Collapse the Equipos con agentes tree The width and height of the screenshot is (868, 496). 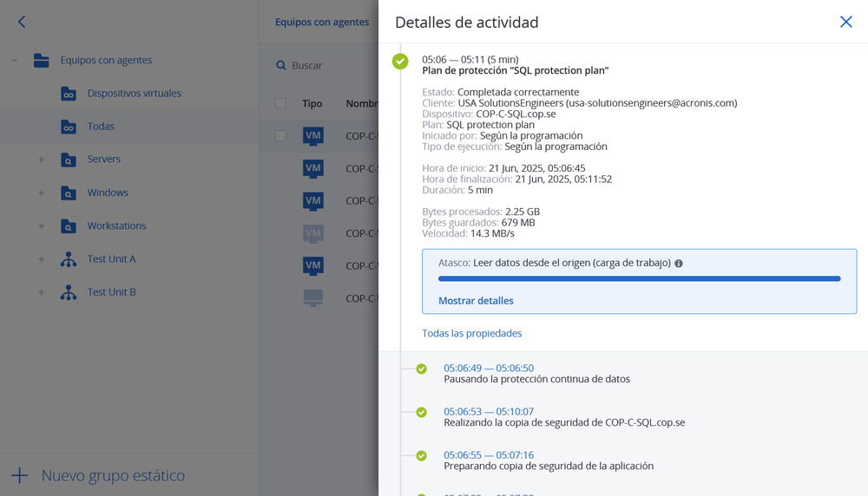(x=14, y=61)
